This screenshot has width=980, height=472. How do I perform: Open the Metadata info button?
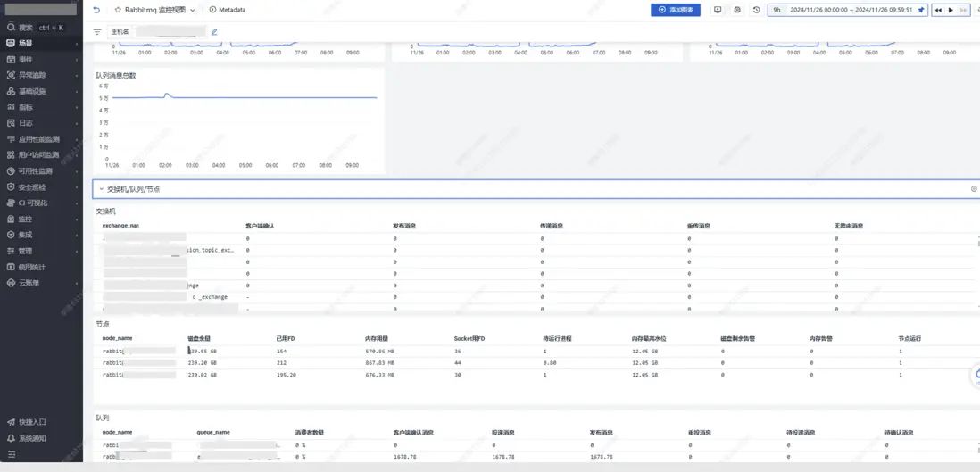click(x=228, y=10)
